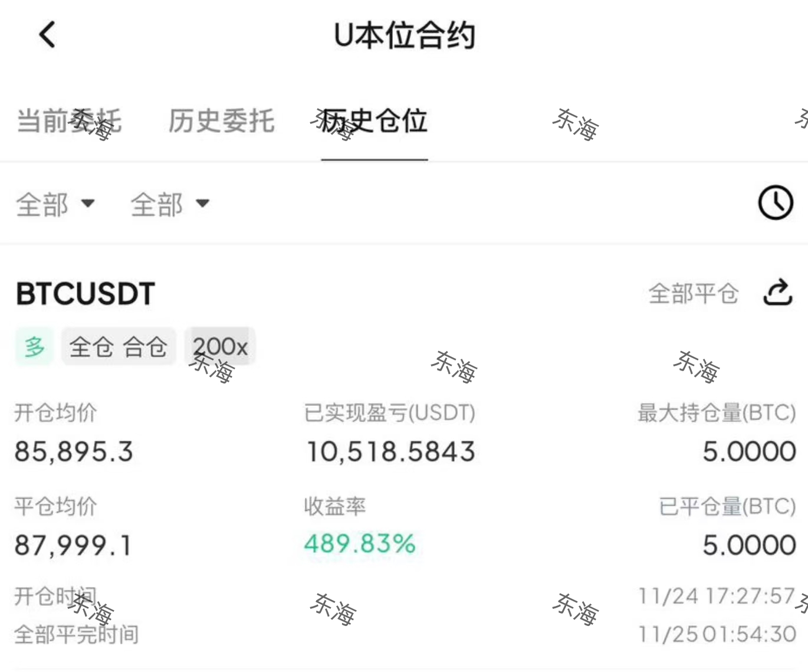Select the 历史仓位 tab
The image size is (808, 672).
pos(375,121)
